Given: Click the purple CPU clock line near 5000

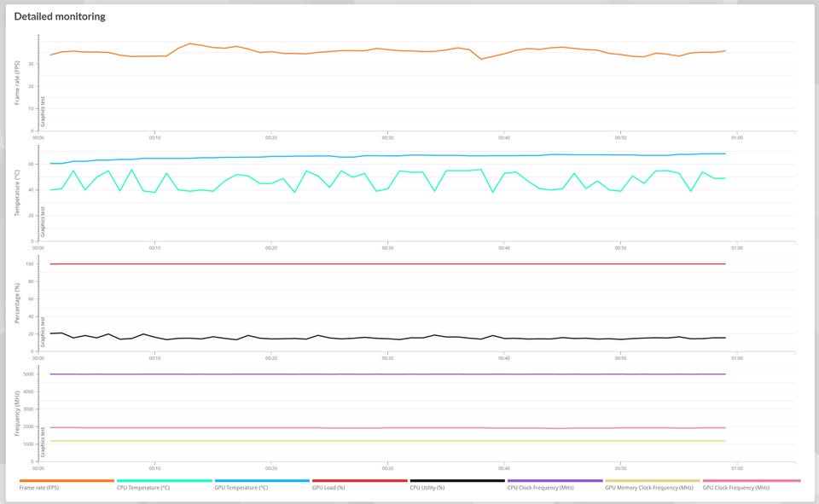Looking at the screenshot, I should coord(387,374).
